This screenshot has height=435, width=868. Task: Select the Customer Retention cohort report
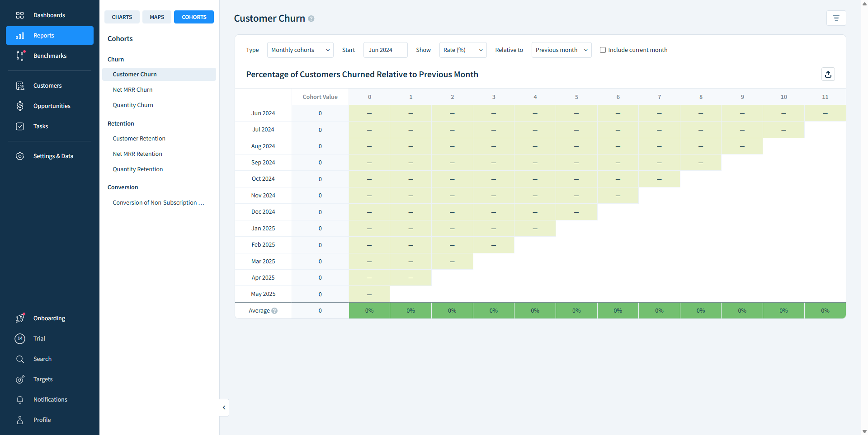[139, 139]
